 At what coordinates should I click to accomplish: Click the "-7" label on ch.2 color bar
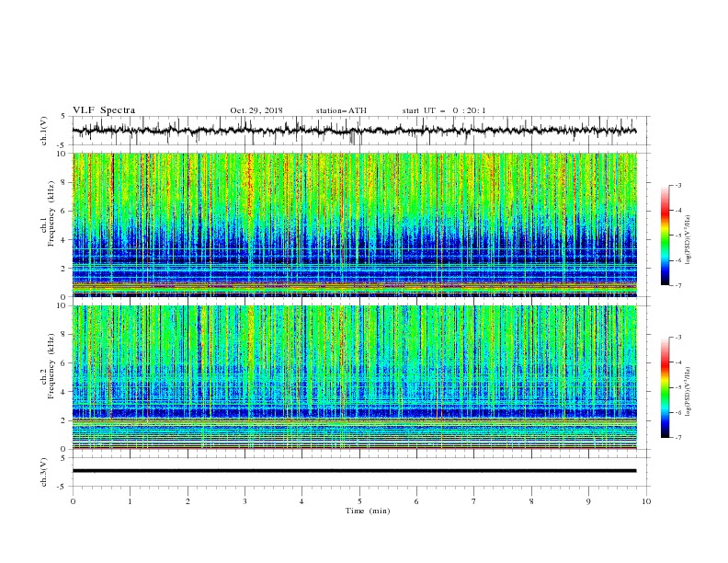tap(677, 437)
